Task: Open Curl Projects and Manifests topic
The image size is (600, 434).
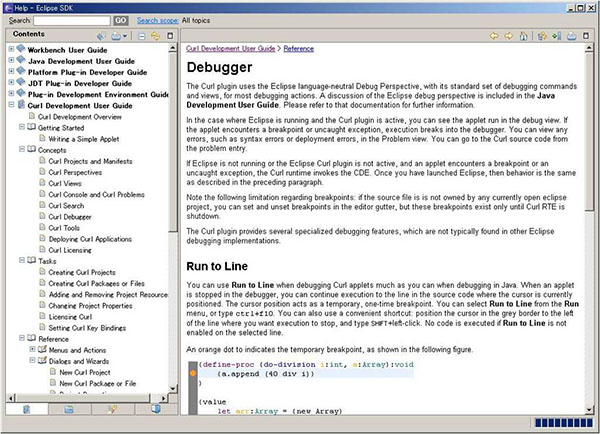Action: [x=90, y=161]
